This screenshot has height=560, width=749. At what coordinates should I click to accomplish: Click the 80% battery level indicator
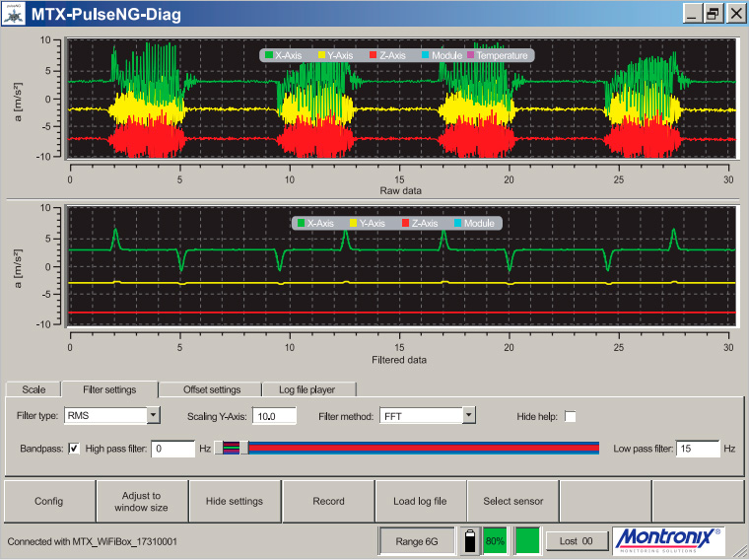[x=495, y=540]
